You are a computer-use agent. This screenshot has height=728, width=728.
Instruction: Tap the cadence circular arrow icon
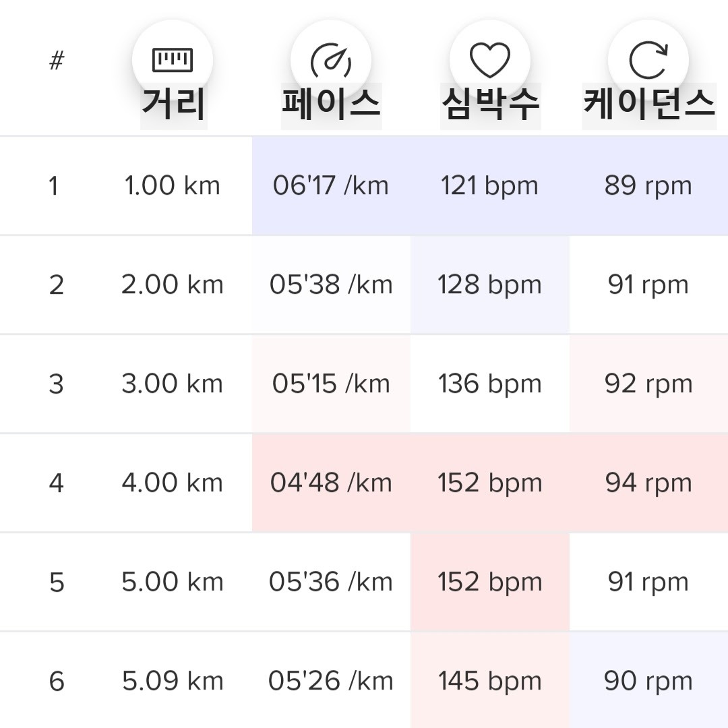[648, 61]
